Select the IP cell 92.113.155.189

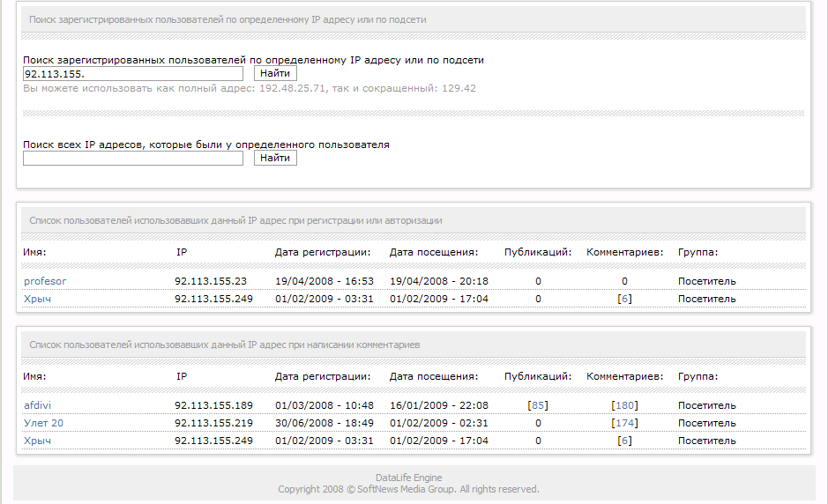coord(214,405)
